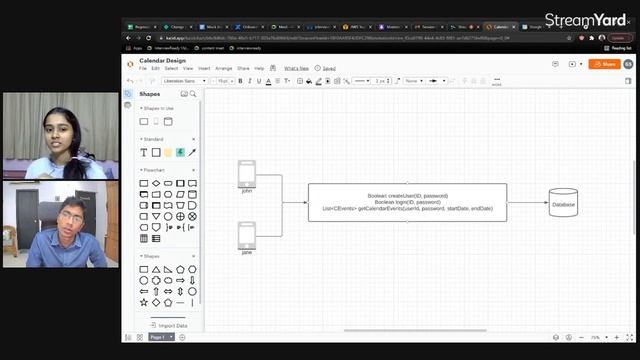
Task: Open the line style dropdown
Action: 362,81
